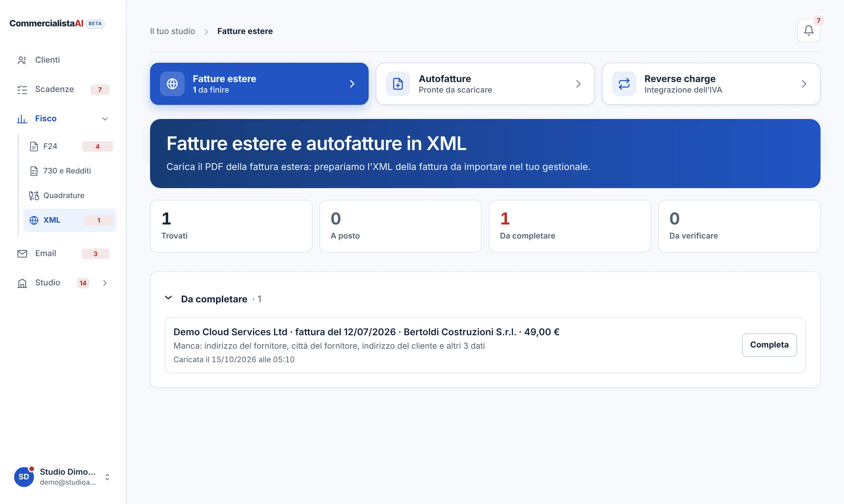Switch to Autofatture tab
The image size is (844, 504).
click(485, 84)
